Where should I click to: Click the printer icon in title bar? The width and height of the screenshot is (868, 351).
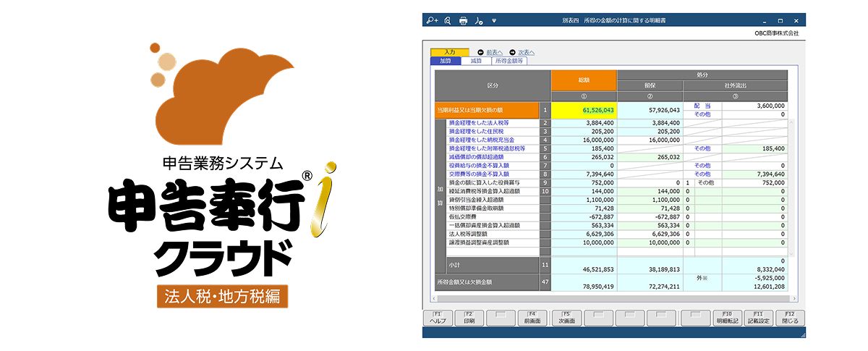(464, 21)
